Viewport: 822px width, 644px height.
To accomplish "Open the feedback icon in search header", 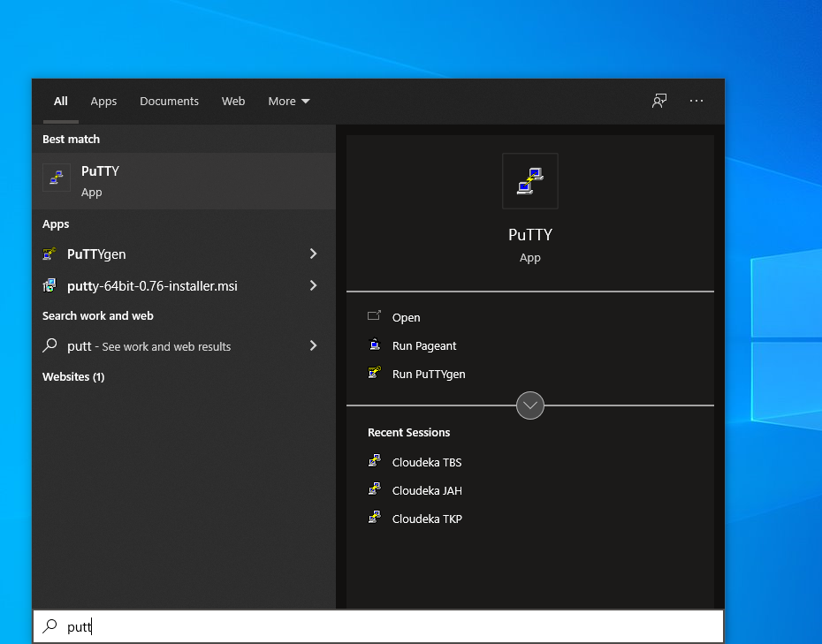I will coord(659,101).
